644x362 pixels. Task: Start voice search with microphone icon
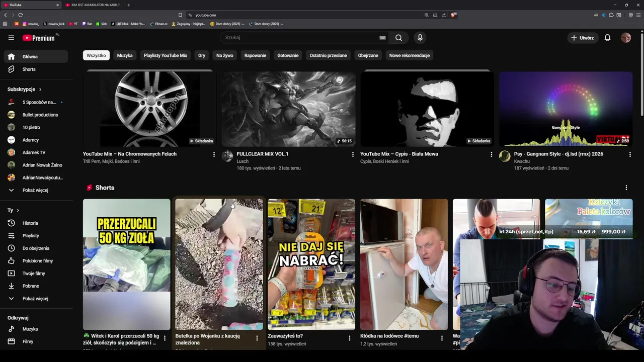click(420, 38)
